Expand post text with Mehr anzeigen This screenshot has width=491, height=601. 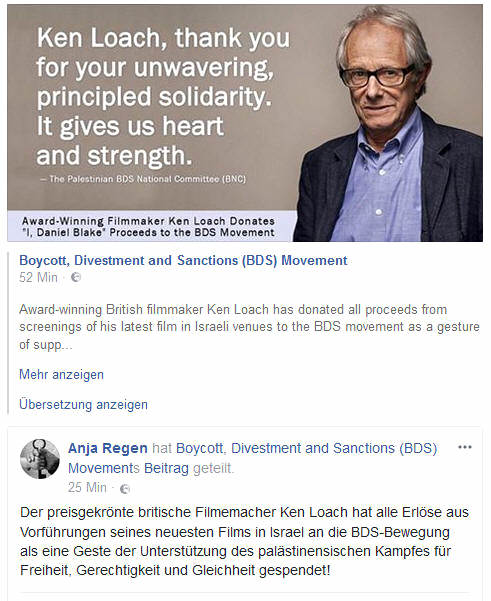pyautogui.click(x=61, y=374)
